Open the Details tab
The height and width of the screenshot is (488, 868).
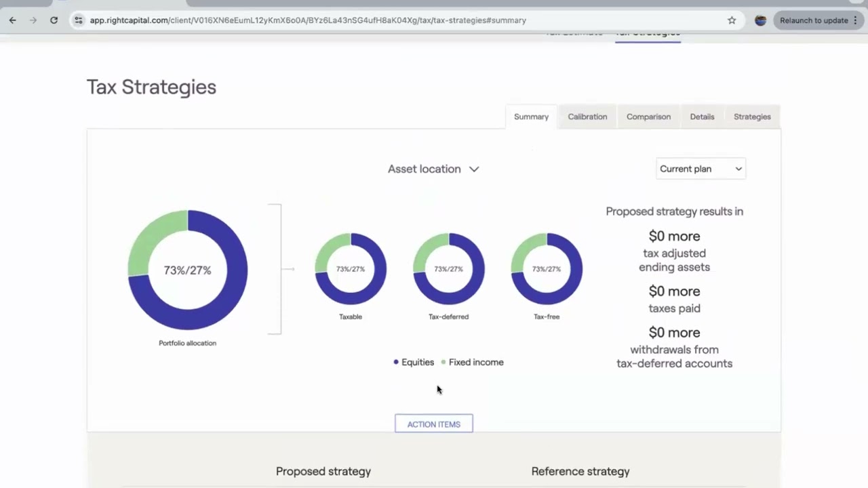click(702, 117)
